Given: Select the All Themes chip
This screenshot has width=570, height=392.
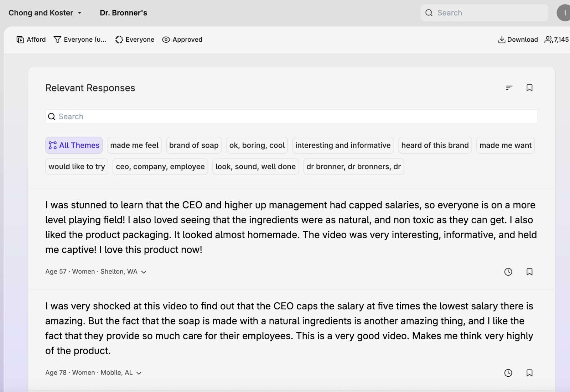Looking at the screenshot, I should click(x=74, y=145).
